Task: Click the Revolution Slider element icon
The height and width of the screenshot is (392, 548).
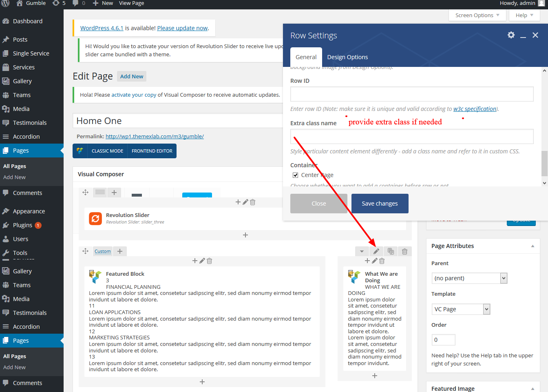Action: [x=95, y=218]
